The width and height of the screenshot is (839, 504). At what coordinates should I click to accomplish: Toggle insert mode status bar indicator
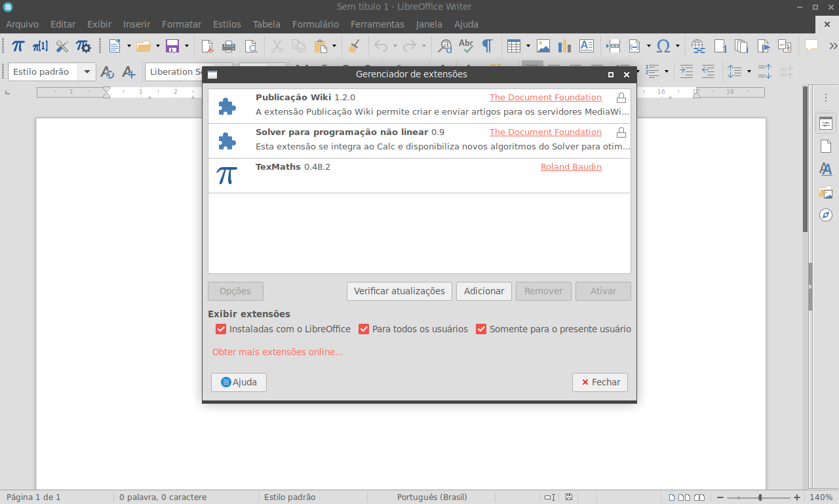[x=549, y=497]
